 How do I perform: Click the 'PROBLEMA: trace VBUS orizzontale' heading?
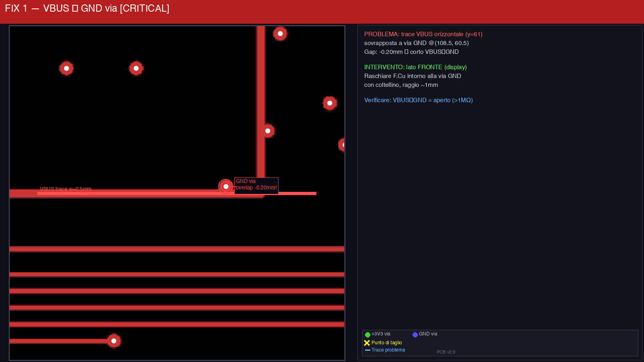[423, 34]
